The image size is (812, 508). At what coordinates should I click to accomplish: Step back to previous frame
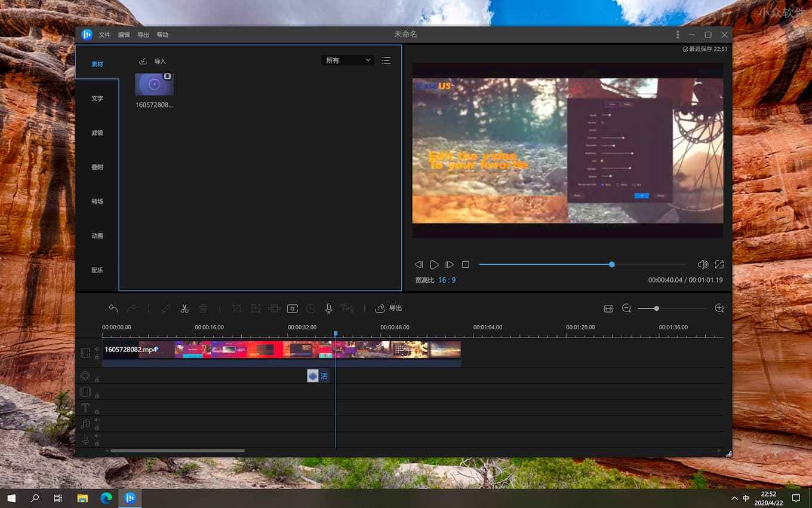point(419,264)
